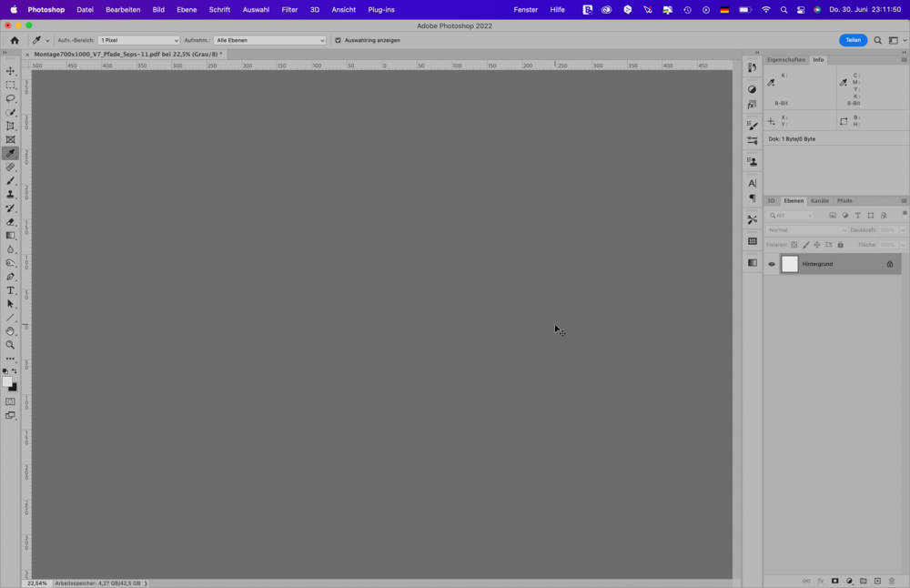Open the Eigenschaften panel tab
The image size is (910, 588).
pos(785,59)
